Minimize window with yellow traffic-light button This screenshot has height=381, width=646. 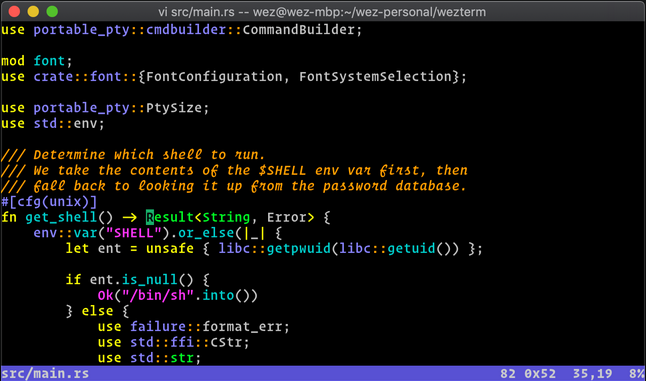(33, 12)
